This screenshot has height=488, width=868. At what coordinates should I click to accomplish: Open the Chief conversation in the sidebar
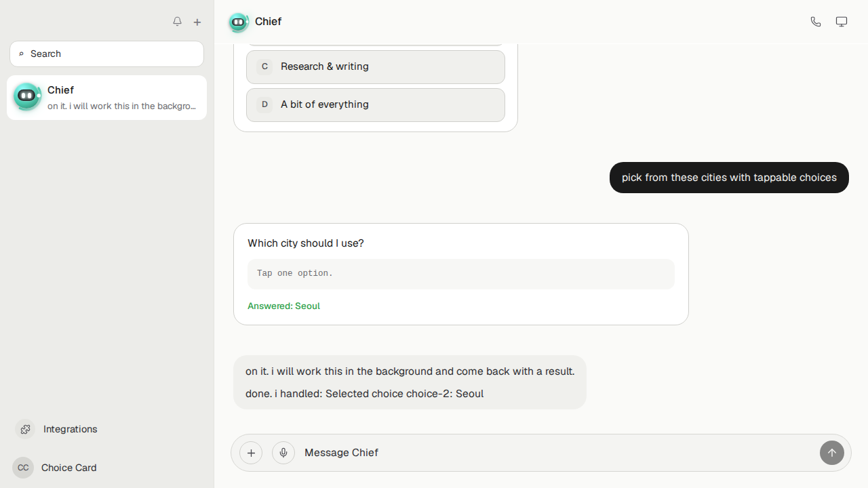click(106, 98)
